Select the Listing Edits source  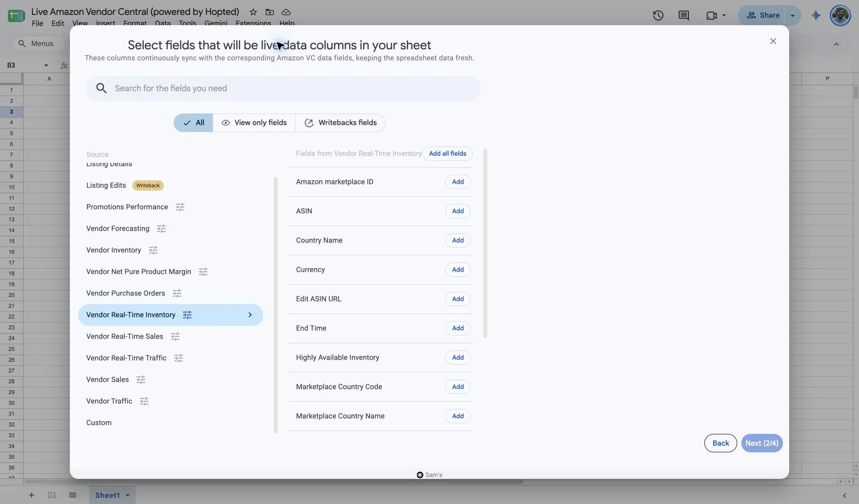coord(106,185)
